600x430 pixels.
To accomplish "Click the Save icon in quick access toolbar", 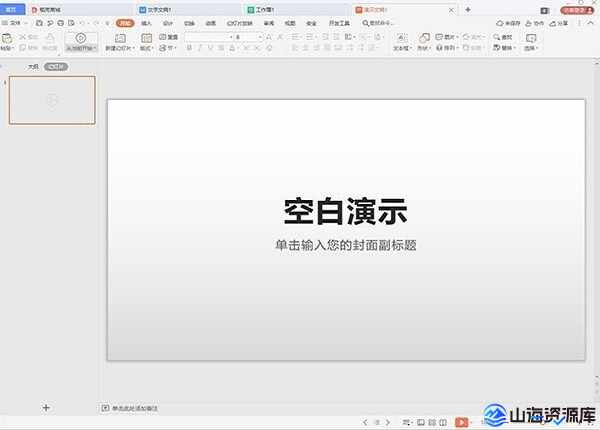I will [39, 23].
